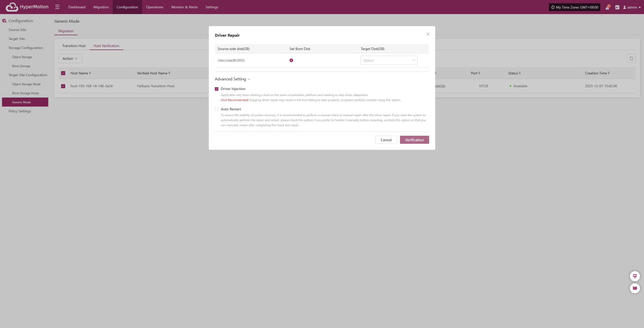Click the Cancel button
644x328 pixels.
(x=386, y=140)
